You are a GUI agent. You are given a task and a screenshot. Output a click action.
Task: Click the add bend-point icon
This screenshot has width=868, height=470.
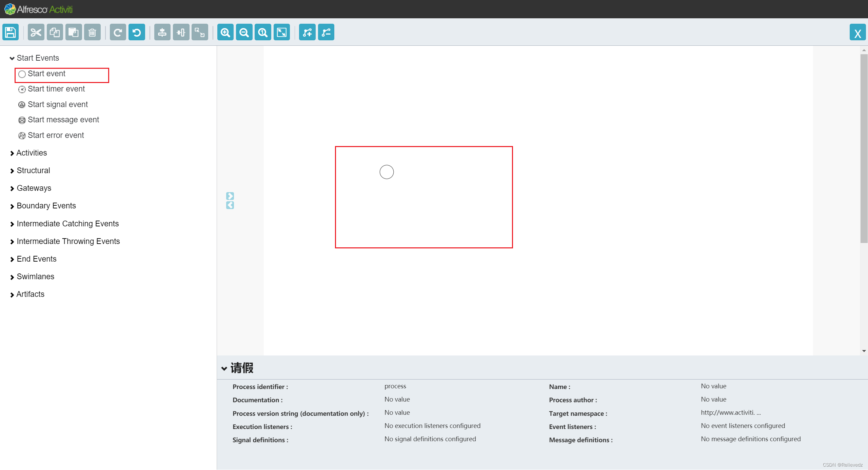pyautogui.click(x=307, y=33)
